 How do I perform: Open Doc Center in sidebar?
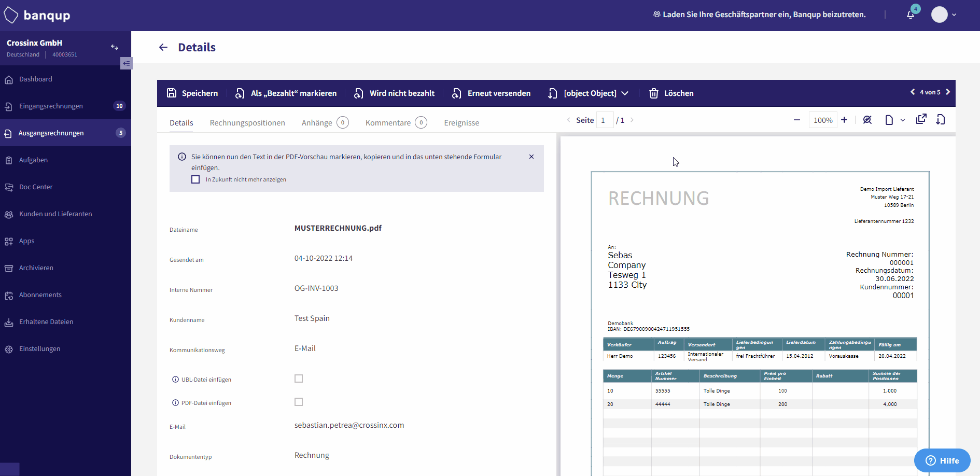pyautogui.click(x=65, y=187)
